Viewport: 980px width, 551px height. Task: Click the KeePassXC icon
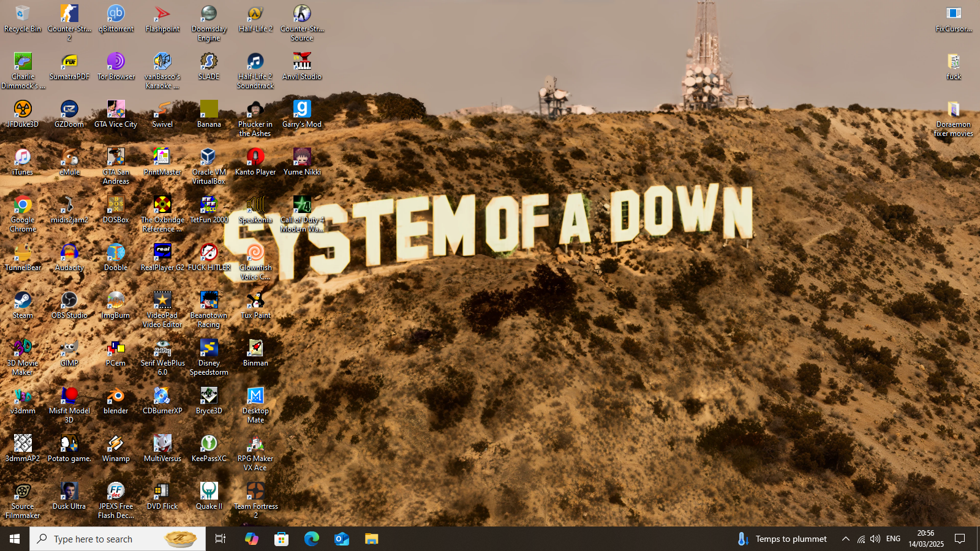209,449
